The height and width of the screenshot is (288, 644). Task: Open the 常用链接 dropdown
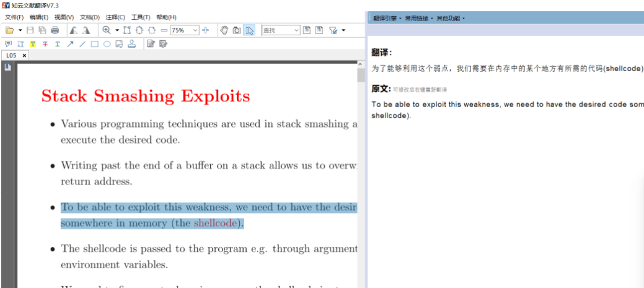(419, 19)
